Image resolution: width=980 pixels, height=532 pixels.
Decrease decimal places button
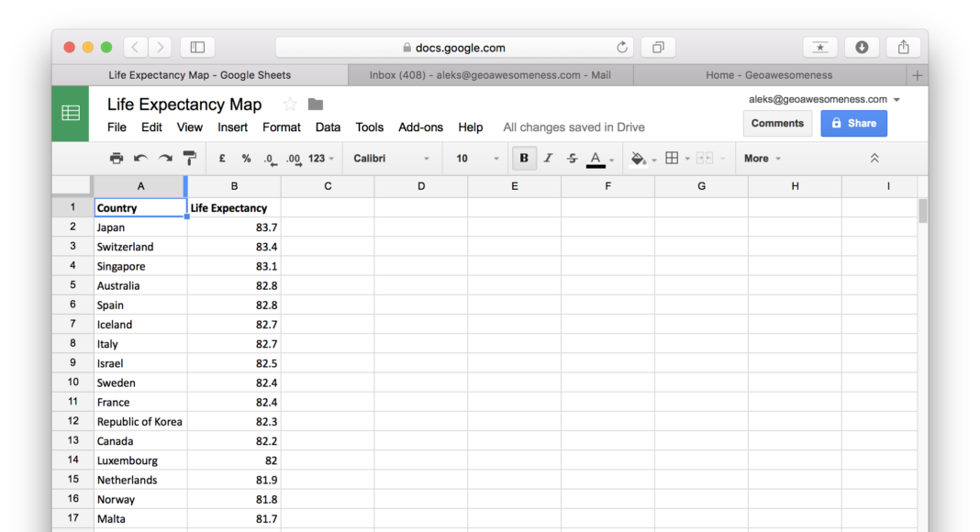click(x=270, y=159)
